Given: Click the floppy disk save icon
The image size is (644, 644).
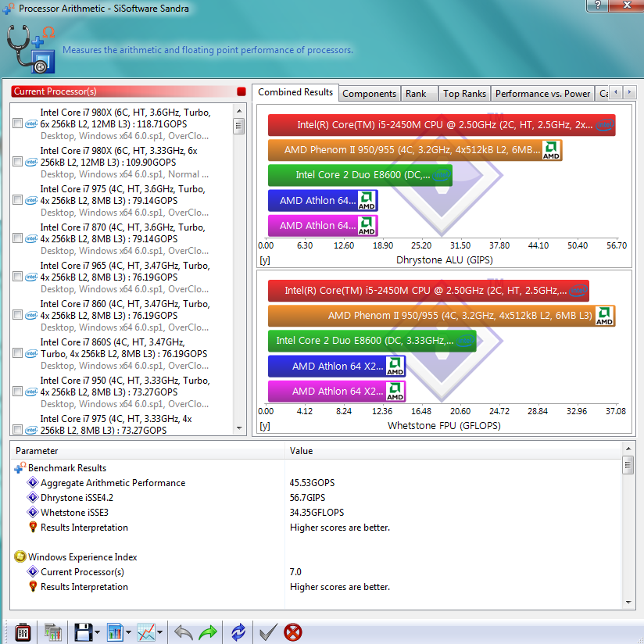Looking at the screenshot, I should pos(84,632).
